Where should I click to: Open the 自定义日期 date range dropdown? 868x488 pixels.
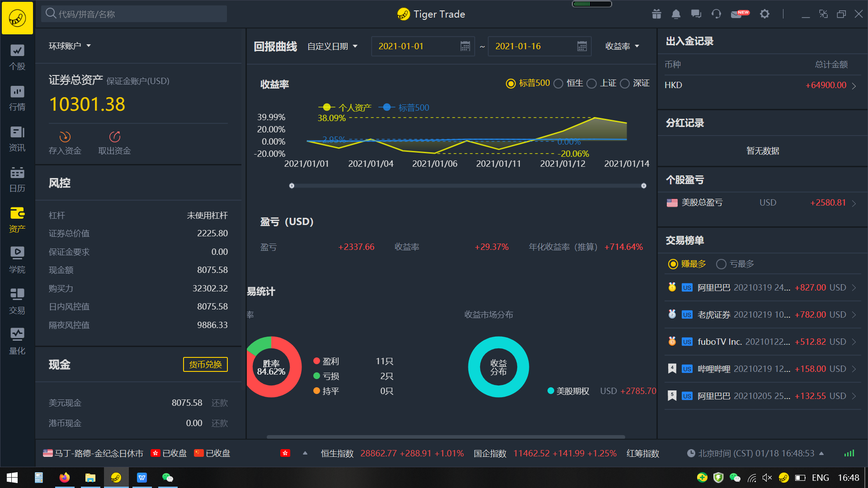pyautogui.click(x=332, y=46)
